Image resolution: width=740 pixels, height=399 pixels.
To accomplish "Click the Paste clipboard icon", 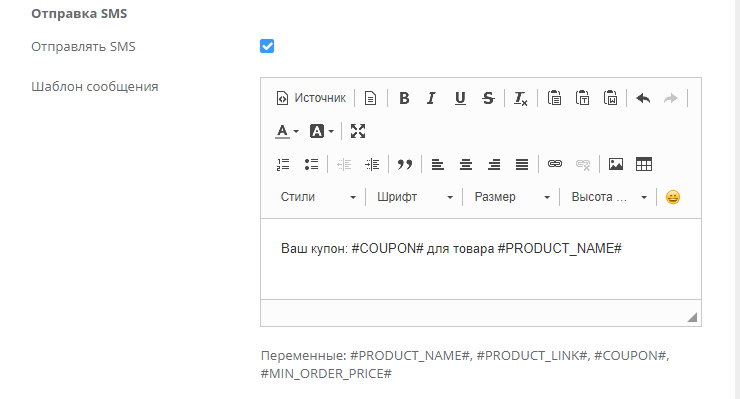I will click(554, 98).
